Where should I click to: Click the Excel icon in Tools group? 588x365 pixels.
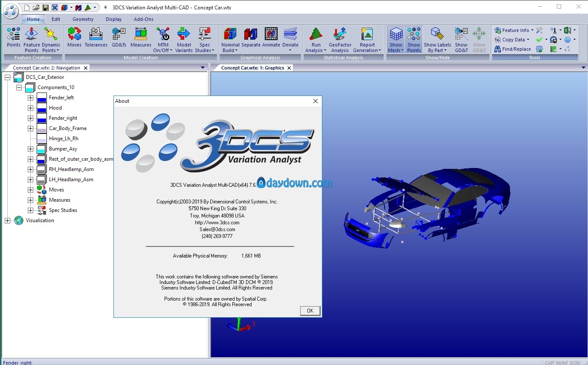tap(568, 30)
